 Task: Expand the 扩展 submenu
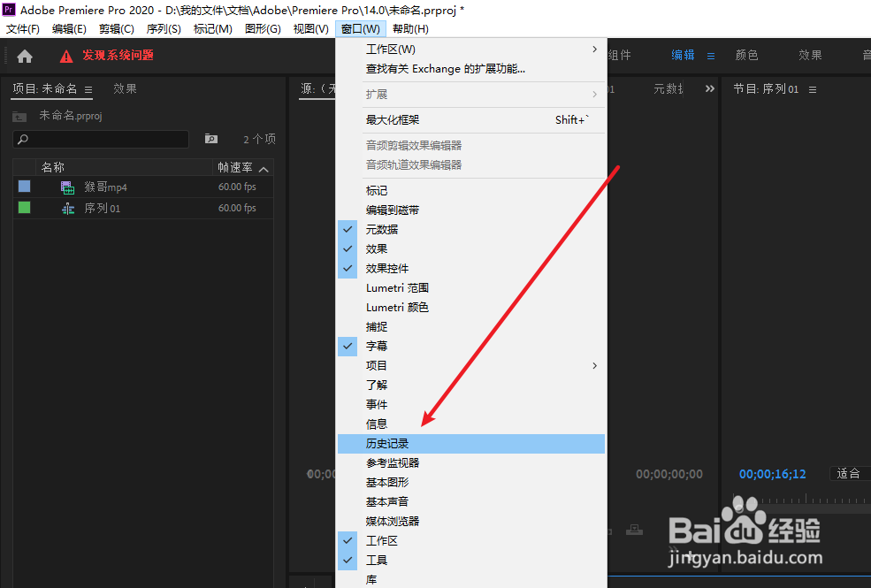[x=471, y=94]
